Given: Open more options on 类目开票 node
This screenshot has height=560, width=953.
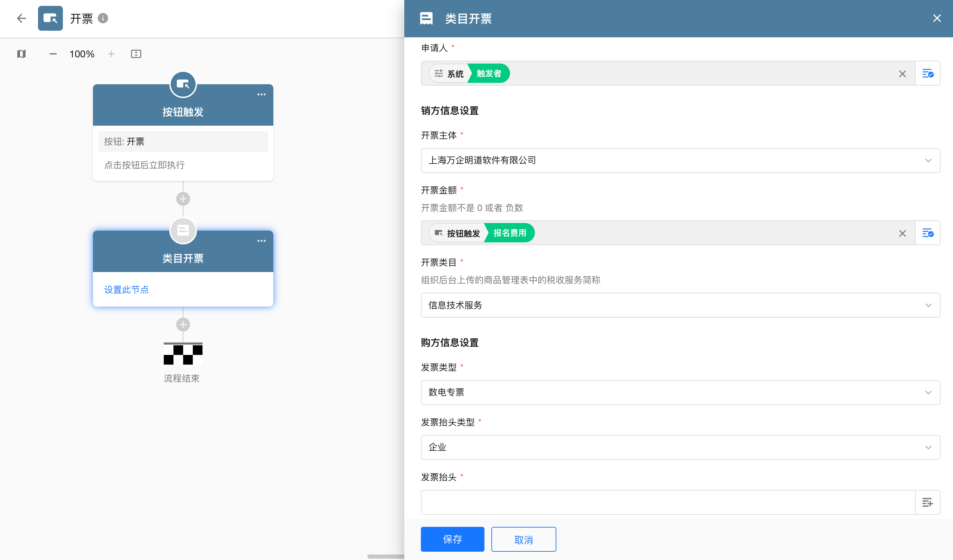Looking at the screenshot, I should 261,241.
